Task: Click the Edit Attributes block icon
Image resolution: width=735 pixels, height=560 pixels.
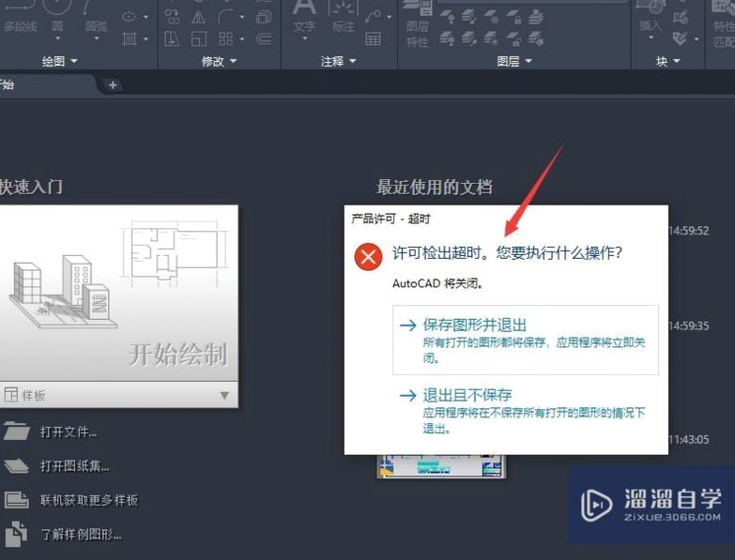Action: pos(680,38)
